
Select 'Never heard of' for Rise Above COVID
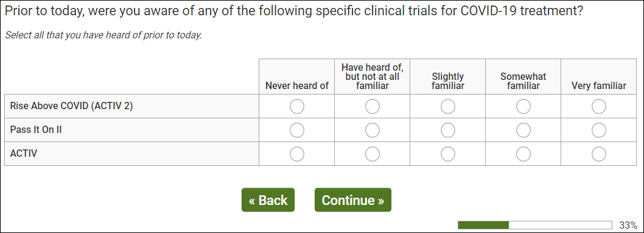(297, 106)
